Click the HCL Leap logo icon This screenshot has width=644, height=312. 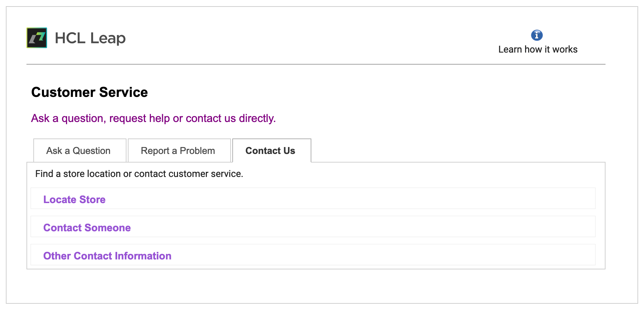[x=37, y=38]
